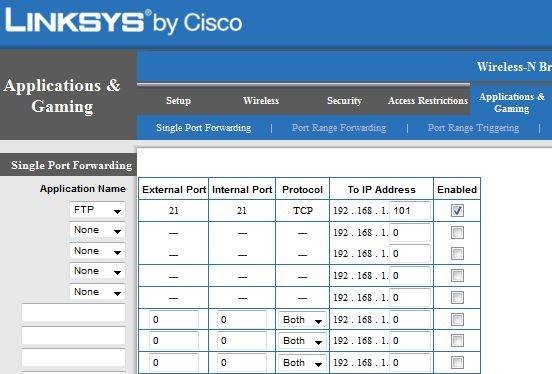Open the Wireless tab
The width and height of the screenshot is (552, 374).
coord(261,101)
